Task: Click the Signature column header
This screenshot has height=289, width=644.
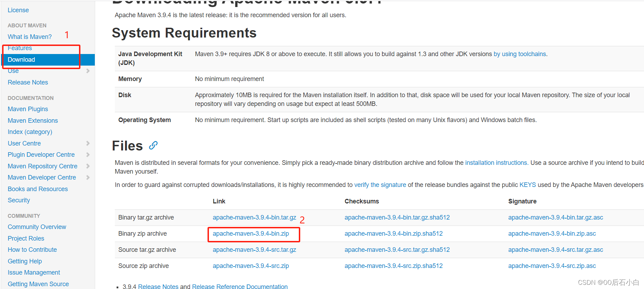Action: click(522, 201)
